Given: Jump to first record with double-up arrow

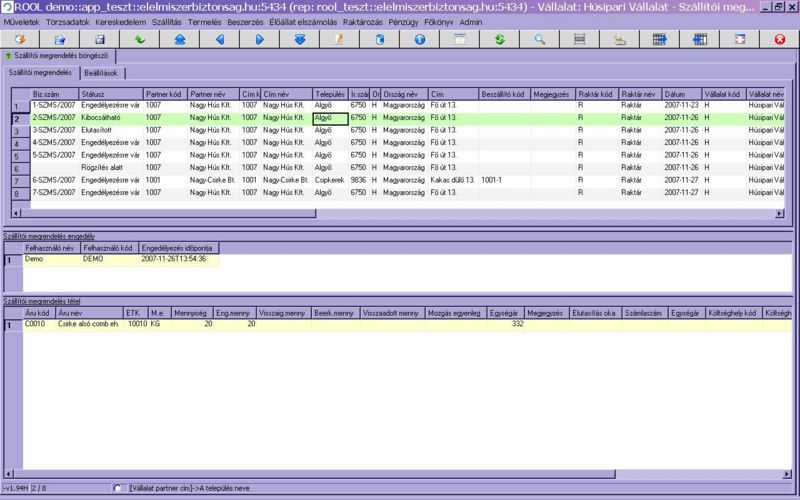Looking at the screenshot, I should point(180,39).
